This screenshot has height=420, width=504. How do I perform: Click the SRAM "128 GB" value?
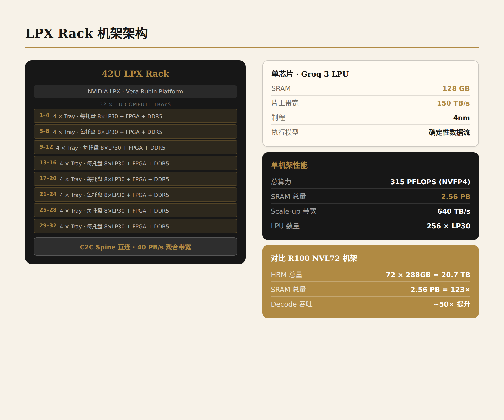pyautogui.click(x=456, y=88)
